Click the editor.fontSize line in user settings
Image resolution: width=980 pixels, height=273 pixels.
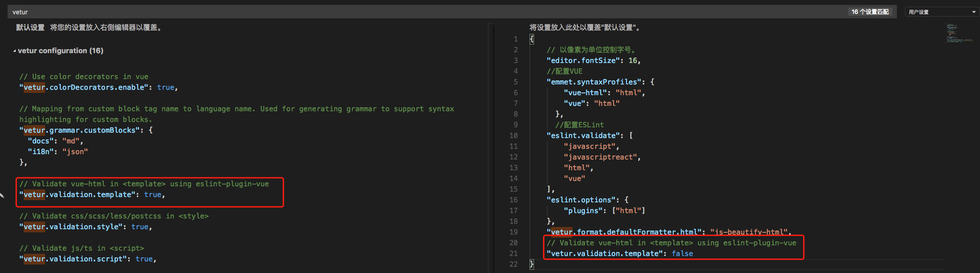coord(593,61)
